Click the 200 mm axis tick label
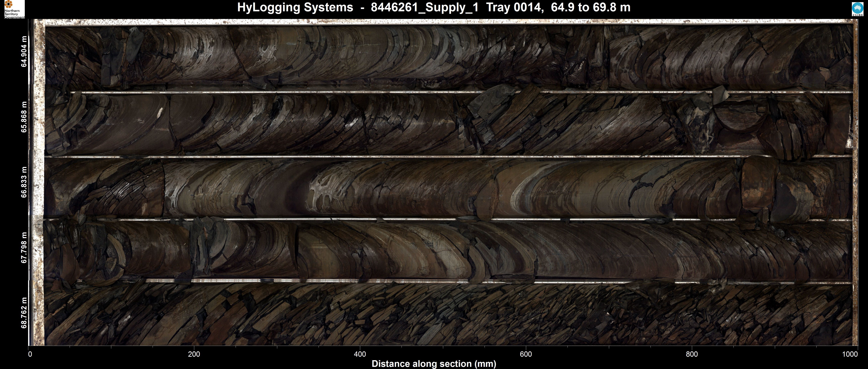The image size is (868, 369). pyautogui.click(x=194, y=354)
